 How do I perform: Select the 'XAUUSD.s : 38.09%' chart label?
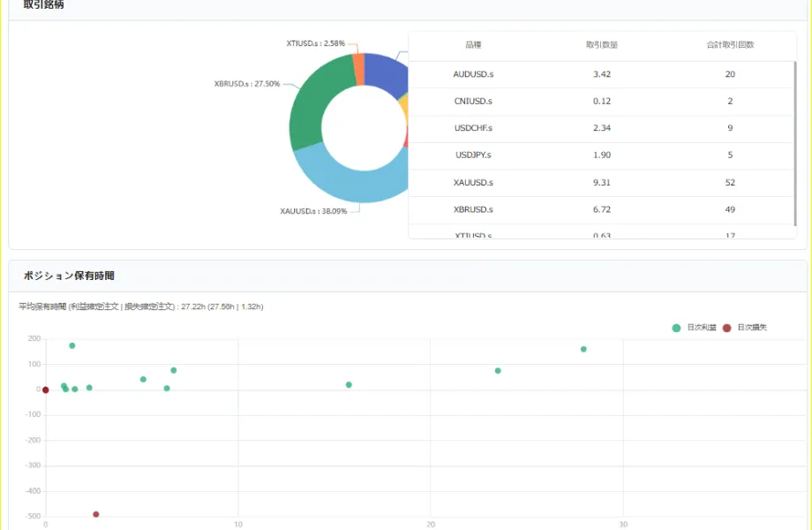point(313,211)
